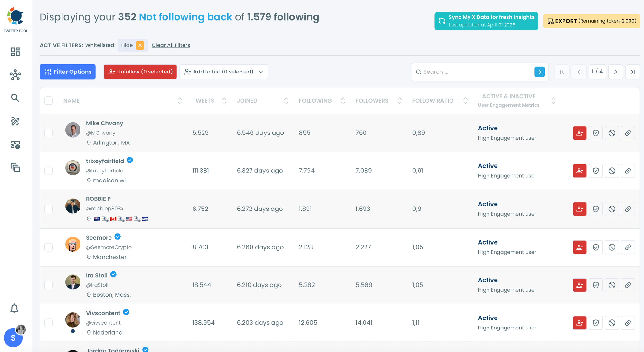644x352 pixels.
Task: Go to the next page arrow
Action: click(615, 72)
